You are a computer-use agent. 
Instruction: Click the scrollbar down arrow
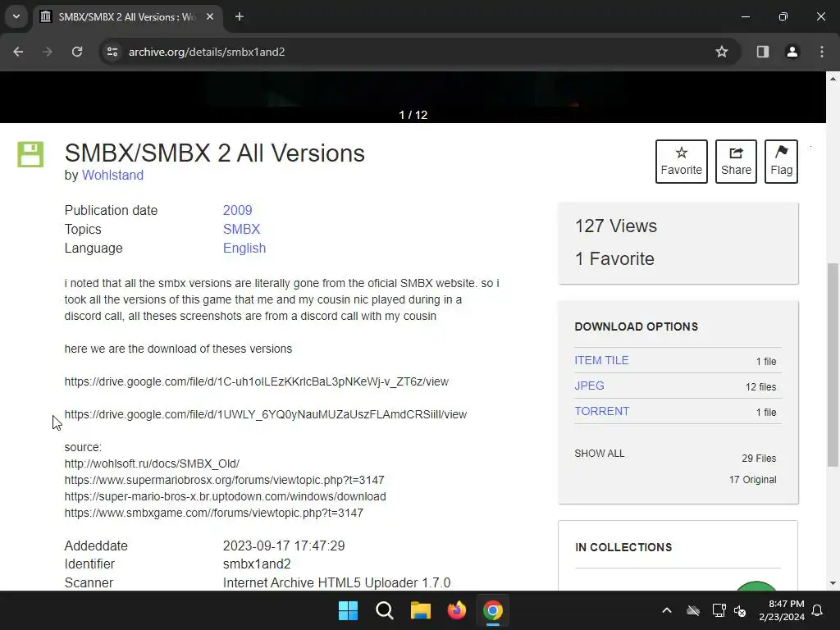pyautogui.click(x=833, y=583)
